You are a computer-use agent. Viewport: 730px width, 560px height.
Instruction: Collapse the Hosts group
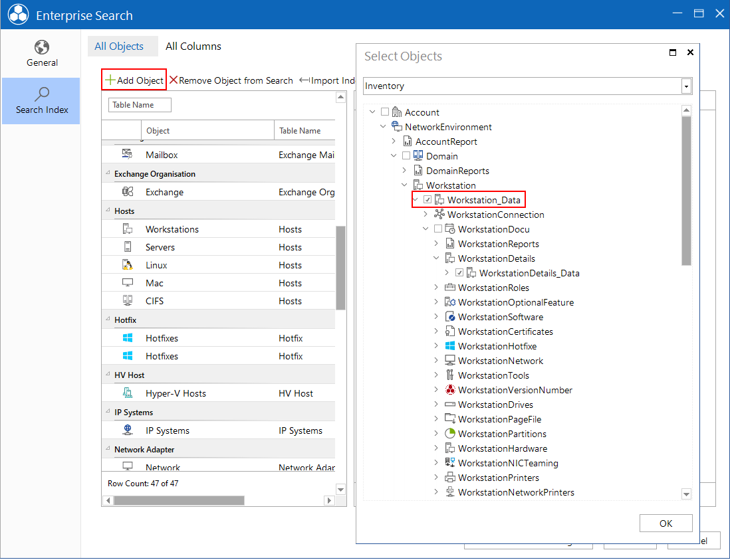pyautogui.click(x=108, y=211)
